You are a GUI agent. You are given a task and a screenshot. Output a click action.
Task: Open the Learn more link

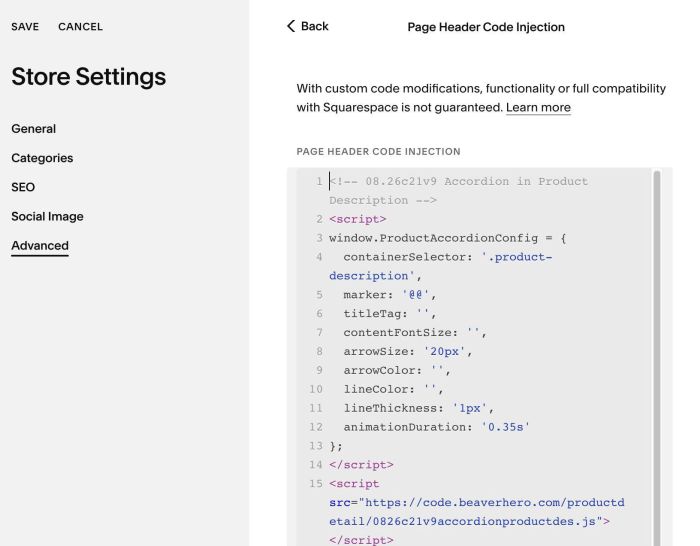[538, 108]
